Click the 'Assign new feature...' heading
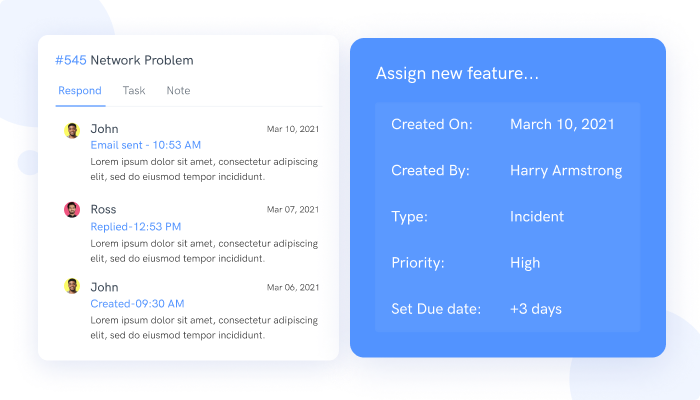This screenshot has width=700, height=400. coord(457,73)
